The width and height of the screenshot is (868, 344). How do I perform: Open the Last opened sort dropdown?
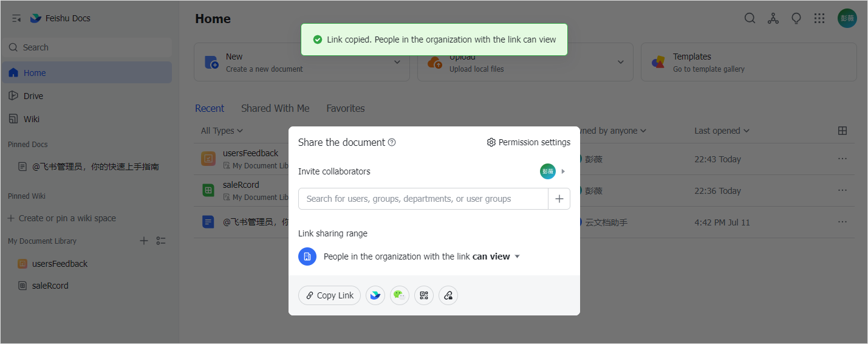click(722, 131)
